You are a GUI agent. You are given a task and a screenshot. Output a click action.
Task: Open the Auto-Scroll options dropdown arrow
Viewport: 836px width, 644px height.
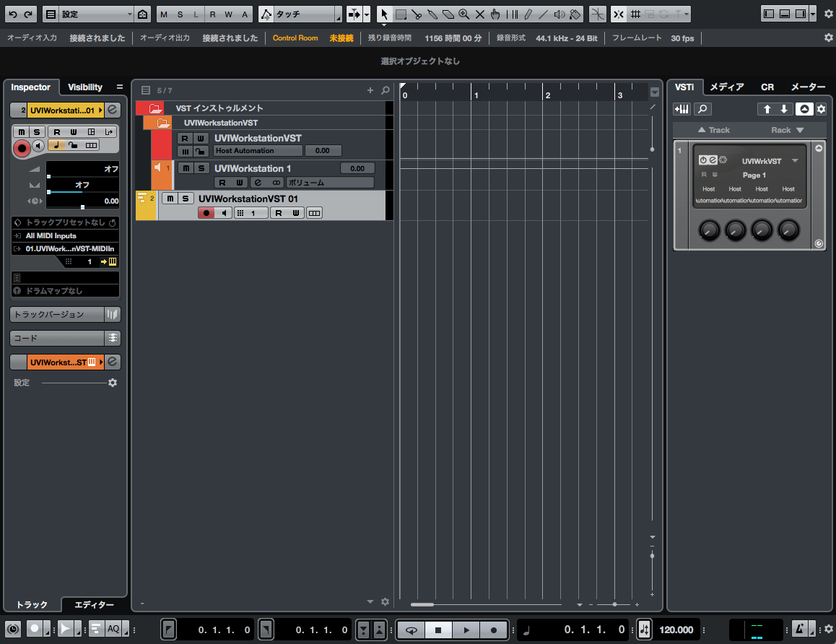point(367,14)
